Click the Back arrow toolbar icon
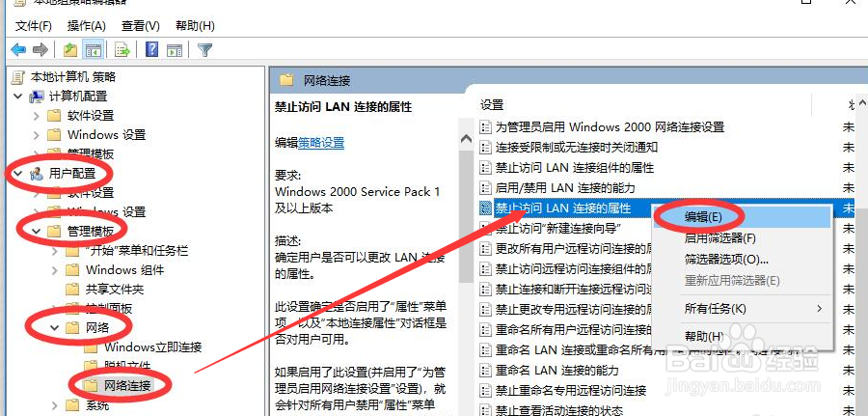This screenshot has width=868, height=416. point(18,50)
